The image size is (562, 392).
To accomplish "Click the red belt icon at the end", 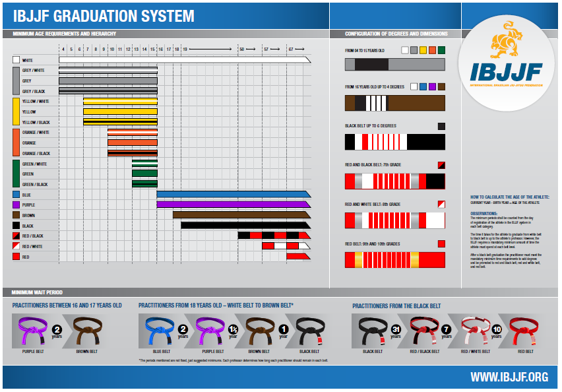I will point(524,331).
